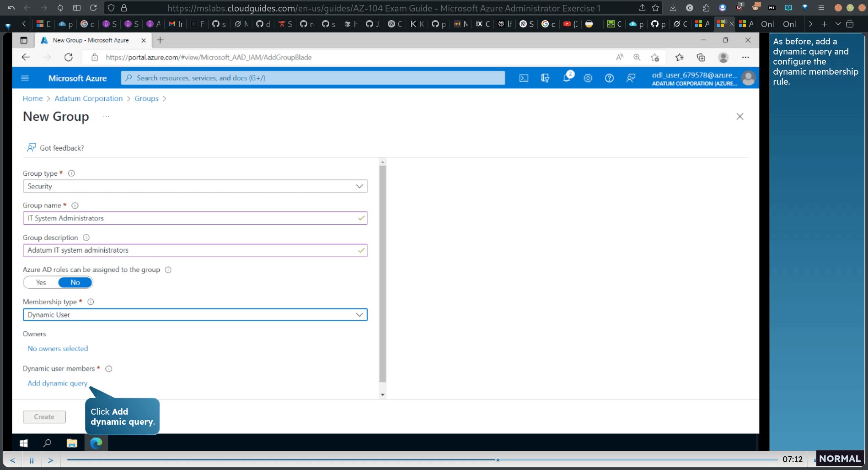Switch to the YouTube tab in outer browser

[x=570, y=24]
